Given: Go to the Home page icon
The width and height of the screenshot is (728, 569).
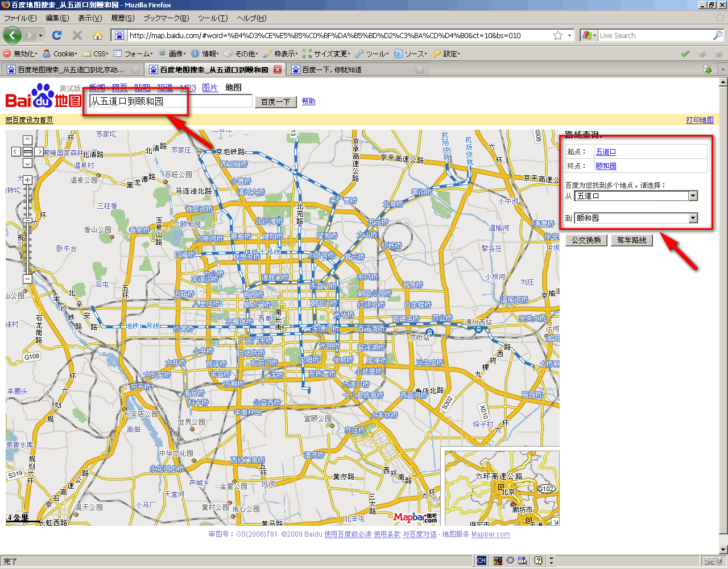Looking at the screenshot, I should [98, 35].
